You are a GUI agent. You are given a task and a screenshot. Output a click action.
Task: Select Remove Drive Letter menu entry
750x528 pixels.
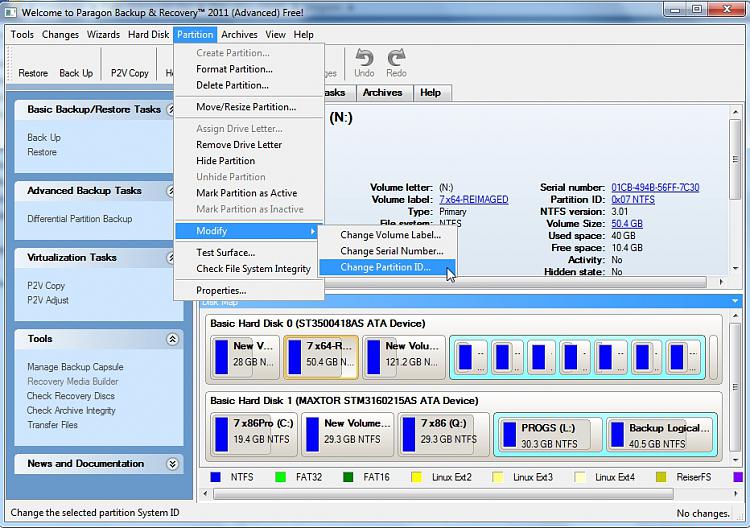[249, 145]
